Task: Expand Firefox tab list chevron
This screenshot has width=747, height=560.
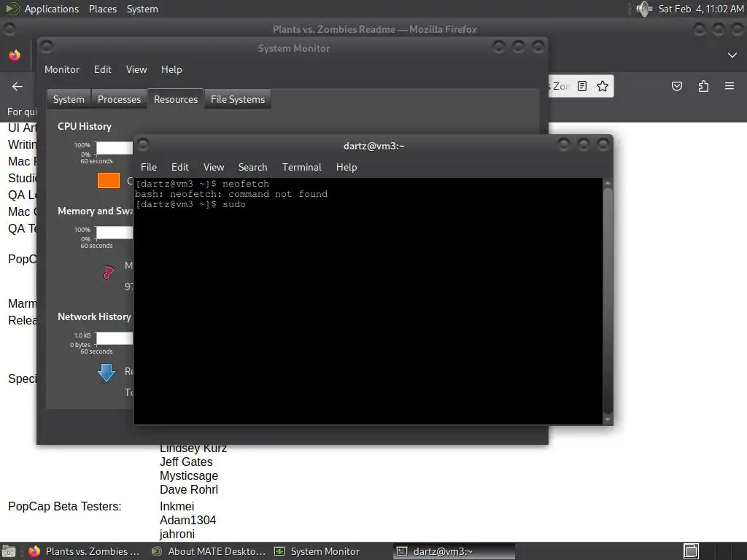Action: [732, 55]
